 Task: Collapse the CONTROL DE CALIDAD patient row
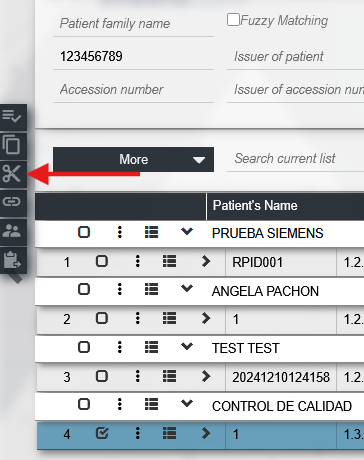click(187, 403)
